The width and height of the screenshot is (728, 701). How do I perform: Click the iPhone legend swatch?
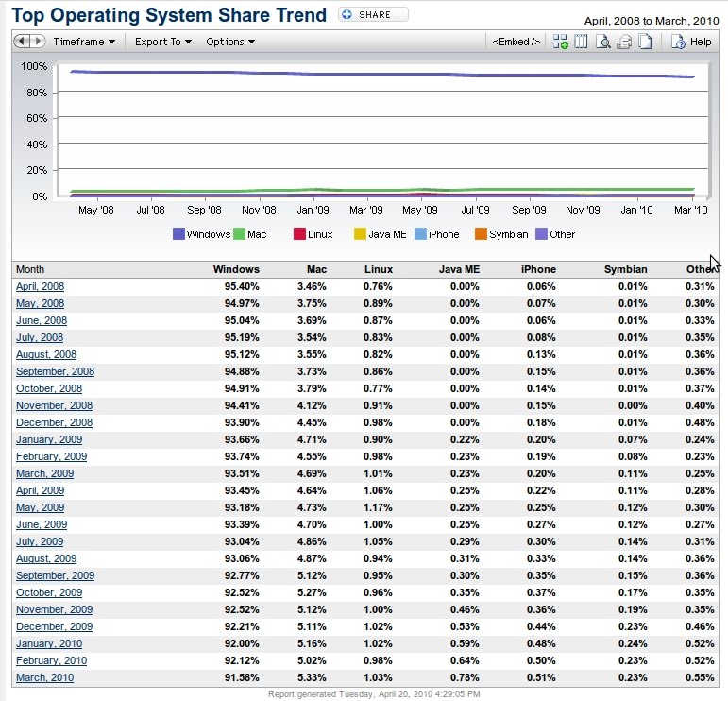coord(420,234)
